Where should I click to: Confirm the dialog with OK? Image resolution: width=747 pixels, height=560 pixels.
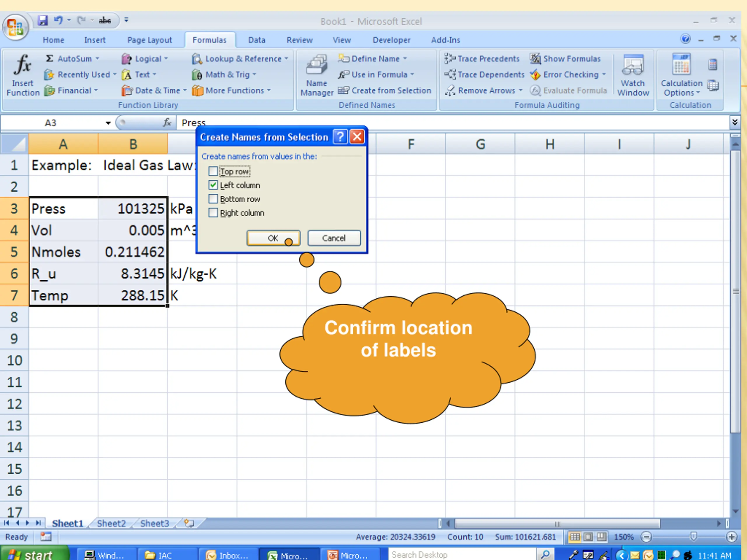pyautogui.click(x=273, y=238)
